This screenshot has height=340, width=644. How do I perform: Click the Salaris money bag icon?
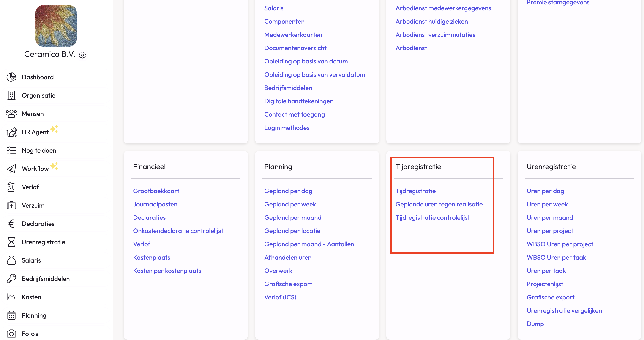11,260
